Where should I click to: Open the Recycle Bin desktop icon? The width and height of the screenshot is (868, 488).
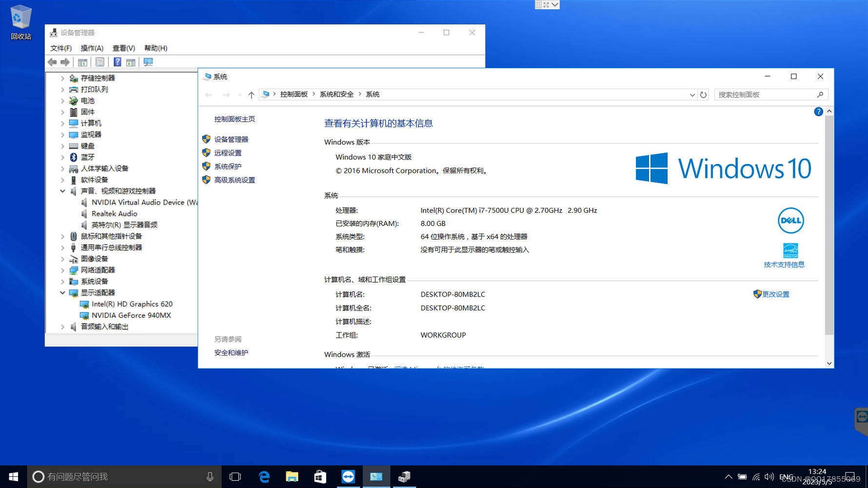[21, 23]
